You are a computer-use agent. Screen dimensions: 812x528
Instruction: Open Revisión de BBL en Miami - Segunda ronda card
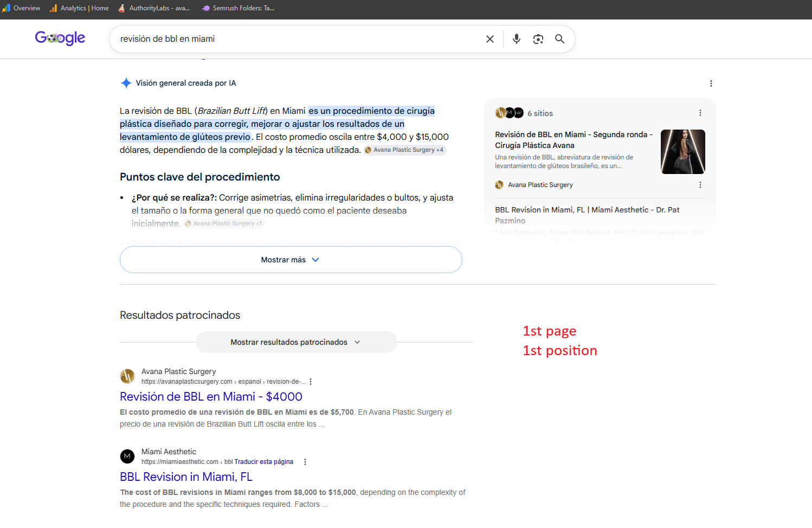(x=574, y=140)
